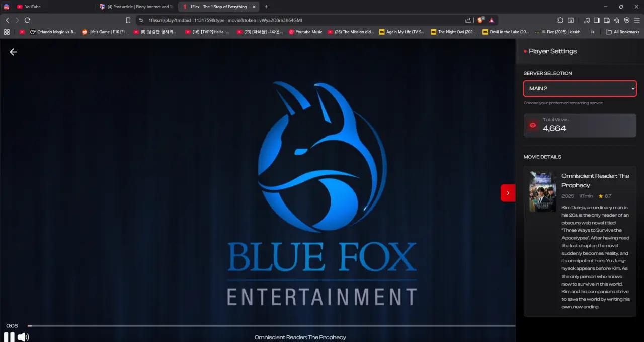Open The Night Owl bookmark
This screenshot has height=342, width=644.
point(453,32)
